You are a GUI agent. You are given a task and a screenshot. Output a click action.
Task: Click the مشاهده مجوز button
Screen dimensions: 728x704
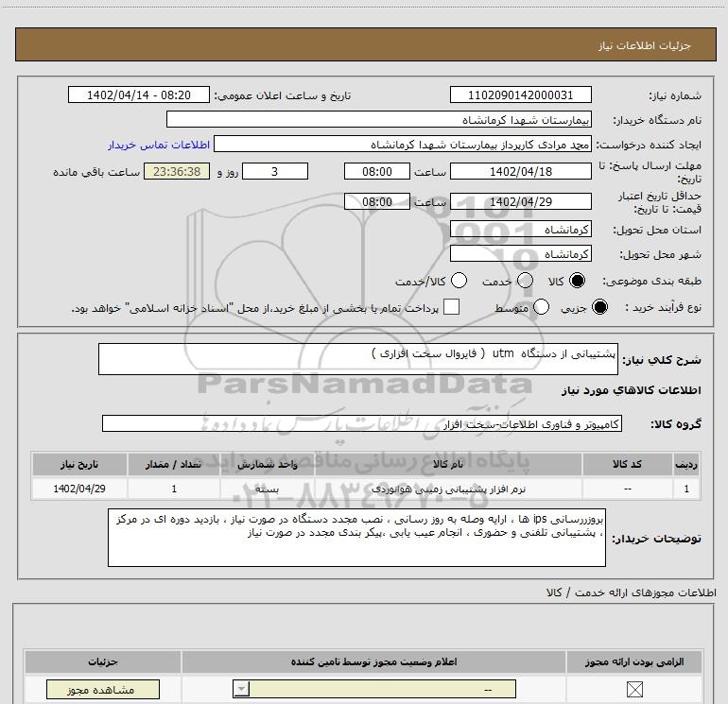coord(103,690)
